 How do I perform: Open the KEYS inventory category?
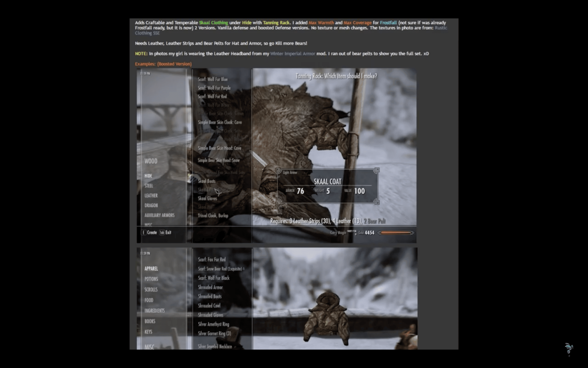tap(148, 332)
